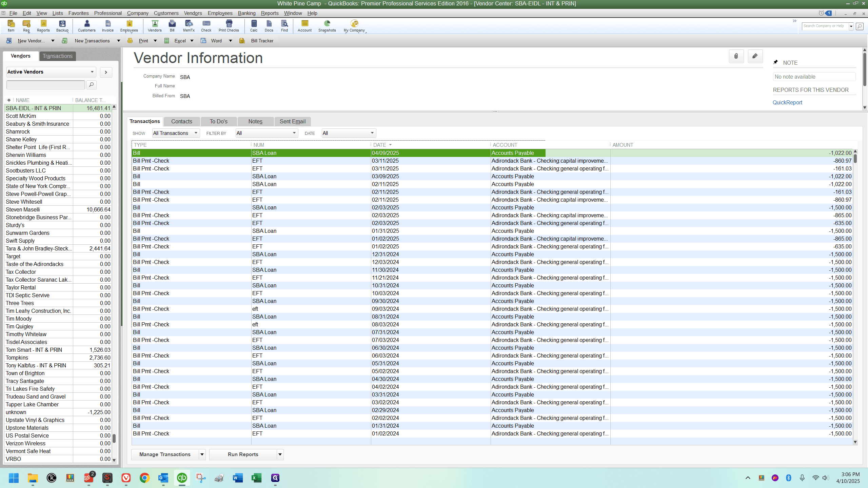Focus the vendor search input field
This screenshot has width=868, height=488.
pos(45,85)
